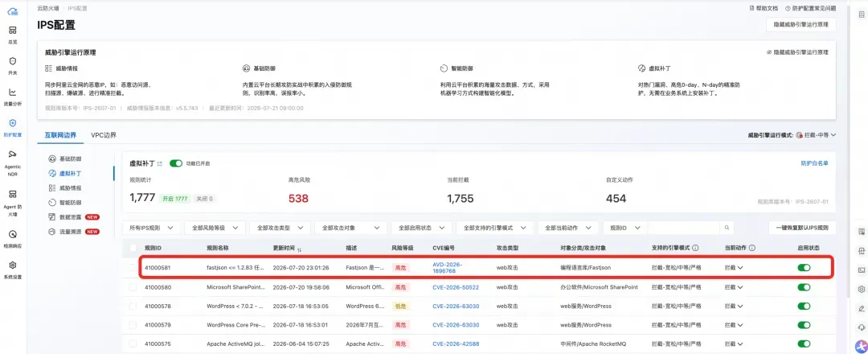Click the 防护白名单 link
This screenshot has width=868, height=354.
pyautogui.click(x=814, y=163)
